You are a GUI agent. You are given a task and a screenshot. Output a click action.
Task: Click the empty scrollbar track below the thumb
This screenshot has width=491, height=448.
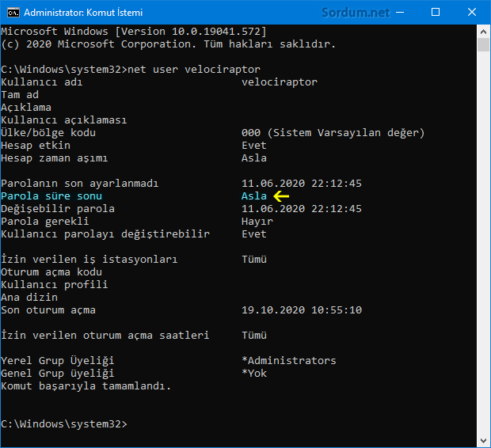(x=483, y=237)
